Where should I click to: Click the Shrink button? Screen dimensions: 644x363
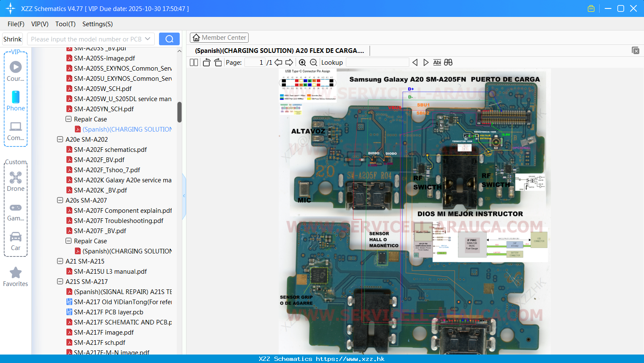coord(13,39)
